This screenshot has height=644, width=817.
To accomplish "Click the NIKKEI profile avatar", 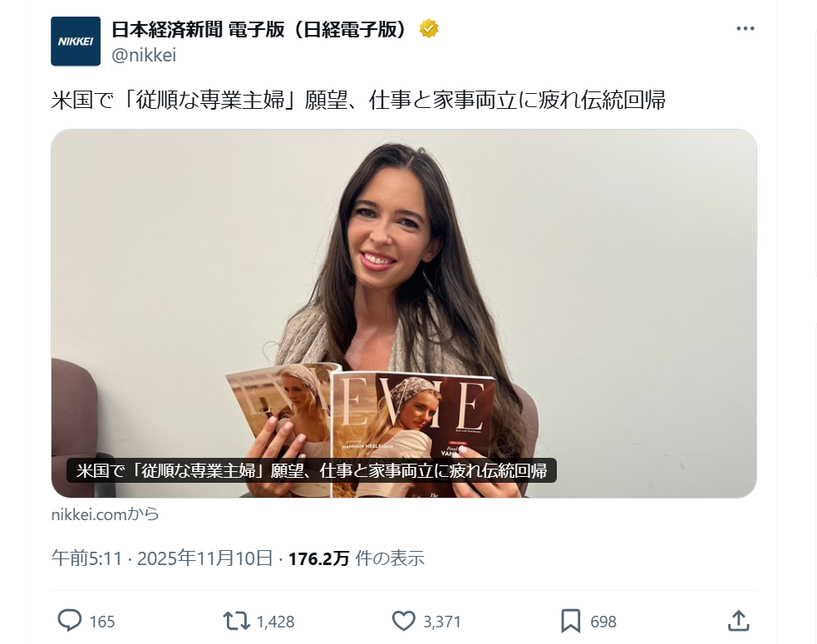I will (x=76, y=42).
